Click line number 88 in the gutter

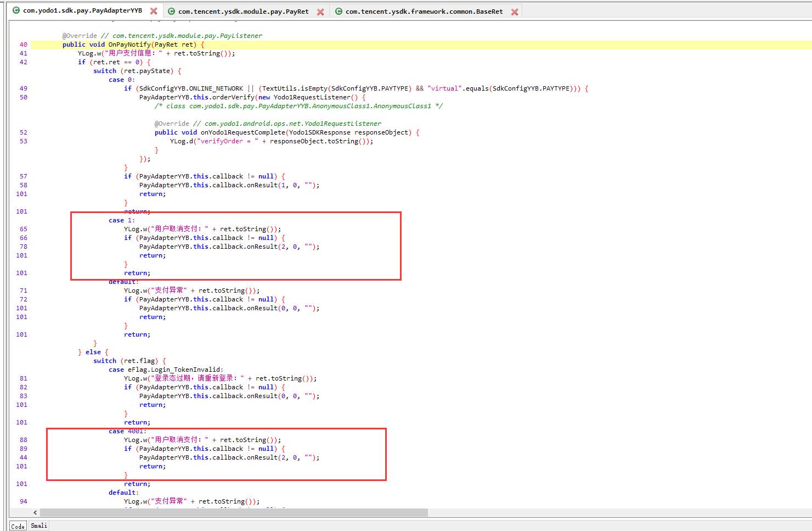(x=23, y=440)
